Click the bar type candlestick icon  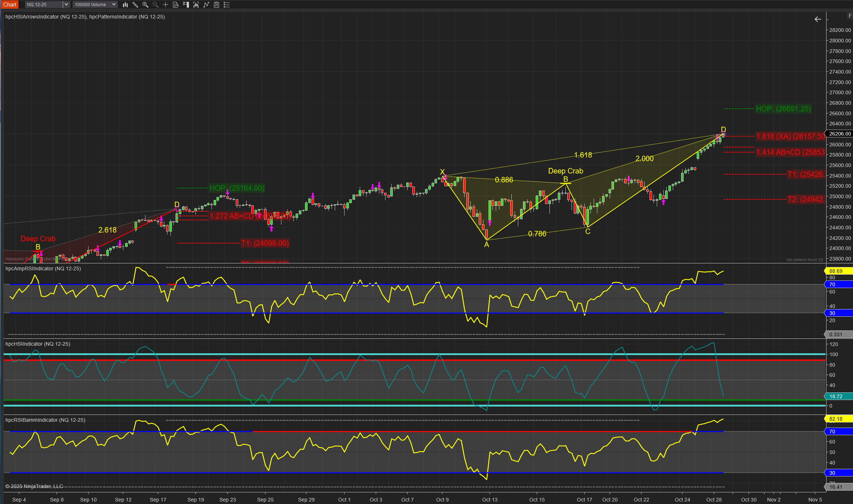(125, 5)
